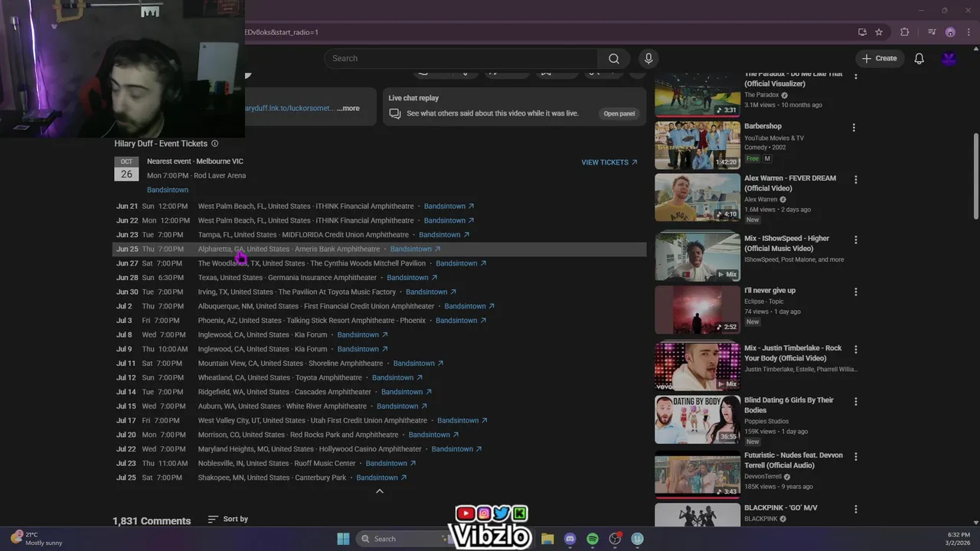Screen dimensions: 980x551
Task: Open Chrome media controls icon
Action: coord(931,32)
